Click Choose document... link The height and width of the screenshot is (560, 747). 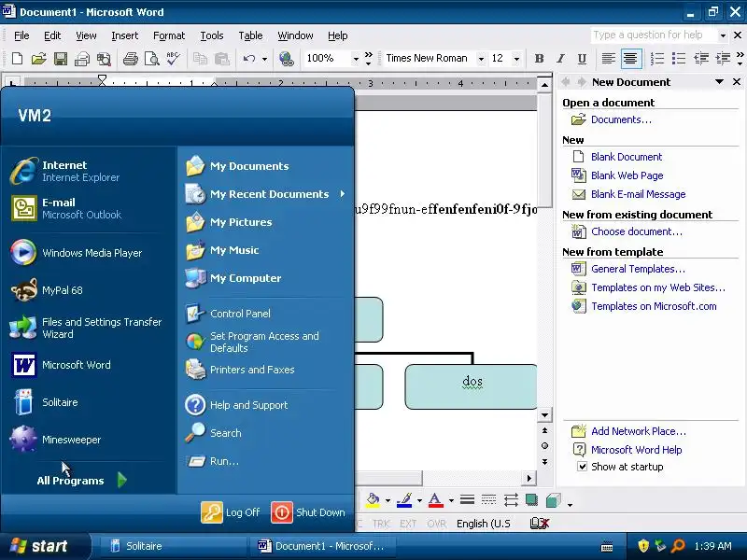637,231
